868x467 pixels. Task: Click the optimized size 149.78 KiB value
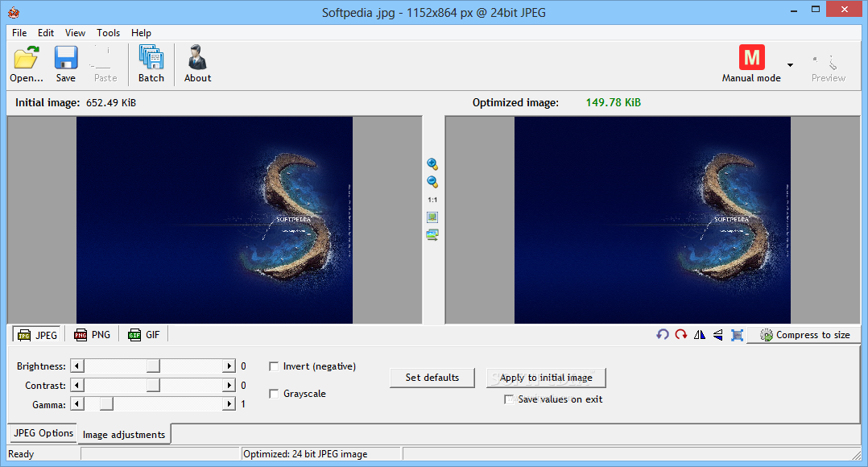[613, 102]
